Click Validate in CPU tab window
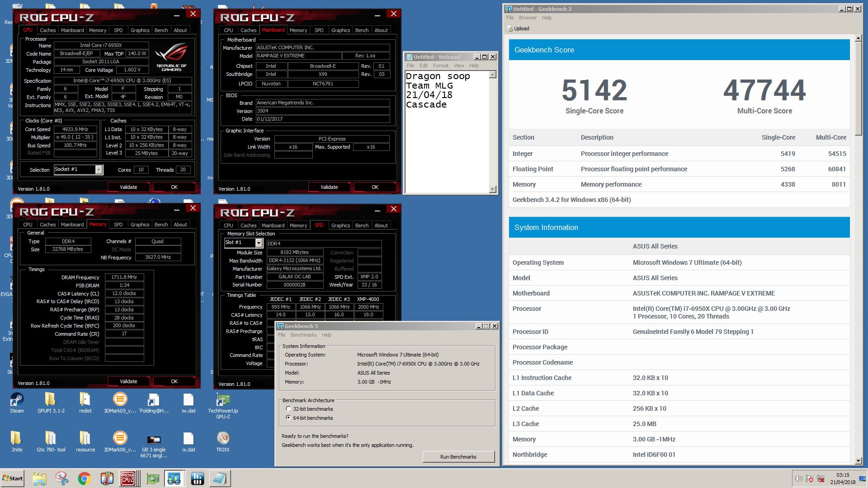This screenshot has height=488, width=868. click(128, 187)
